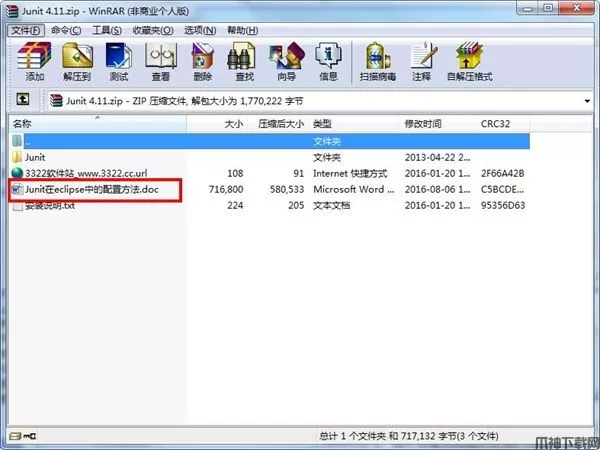This screenshot has height=450, width=600.
Task: Sort by 压缩后大小 column header
Action: [x=279, y=124]
